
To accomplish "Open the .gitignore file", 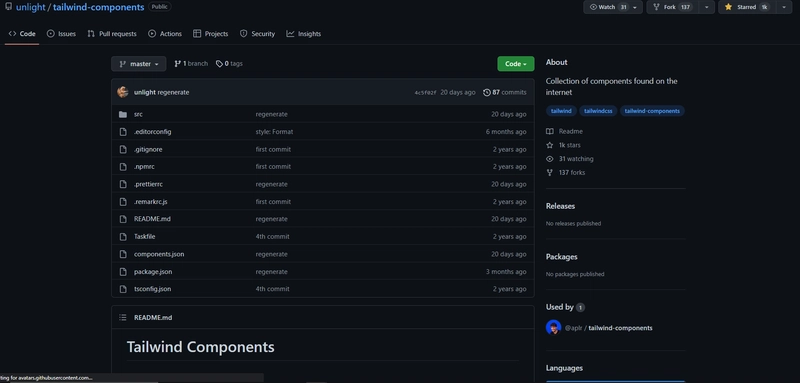I will (148, 149).
